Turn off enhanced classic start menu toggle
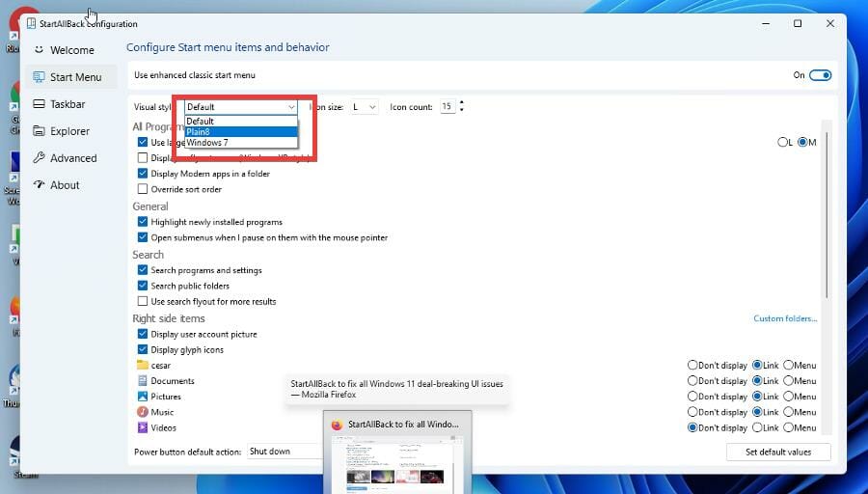868x494 pixels. [820, 75]
